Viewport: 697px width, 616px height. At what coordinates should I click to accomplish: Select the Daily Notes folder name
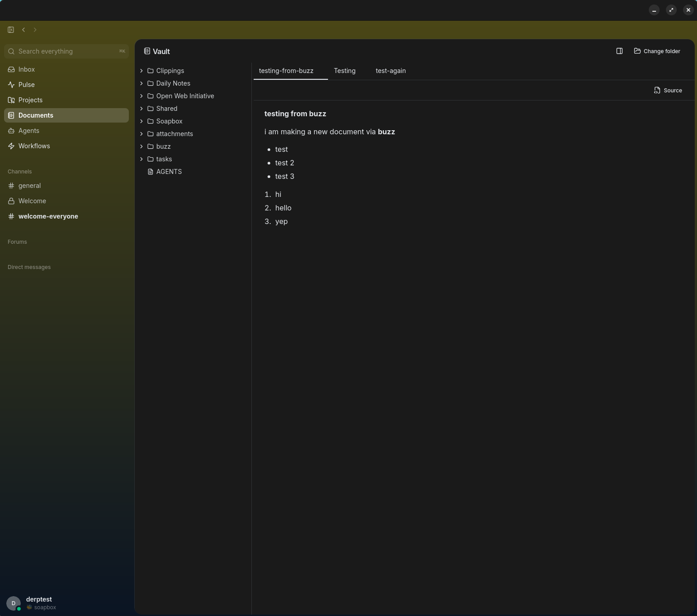pos(173,83)
